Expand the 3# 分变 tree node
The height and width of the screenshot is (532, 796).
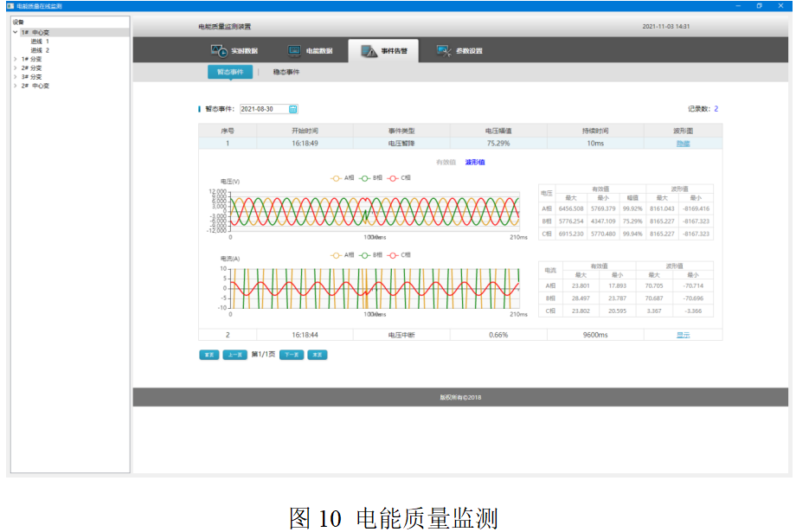[x=16, y=77]
